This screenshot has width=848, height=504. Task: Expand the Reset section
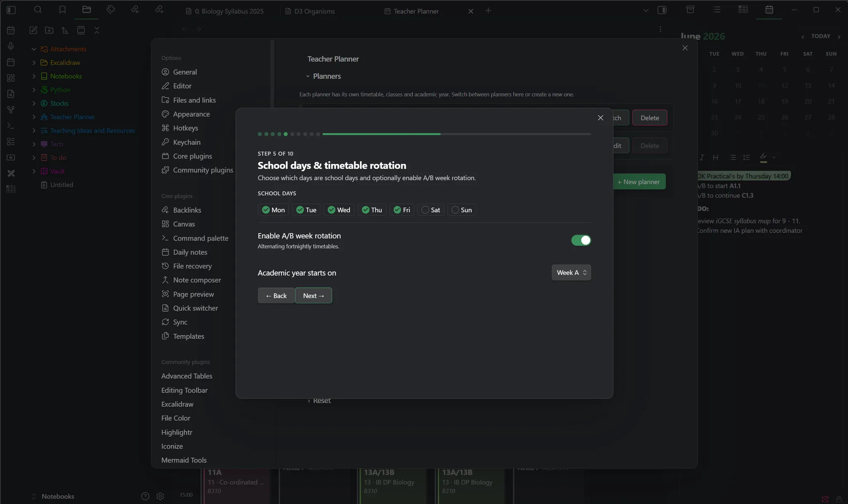point(319,401)
